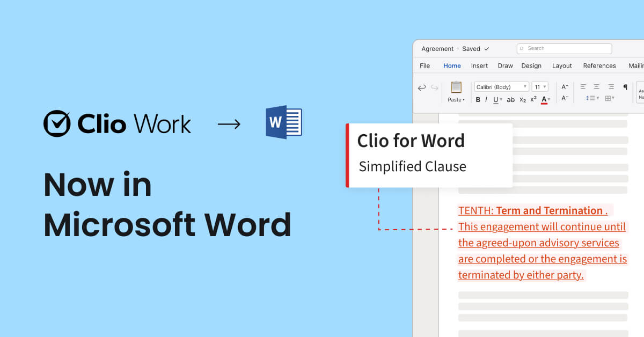Switch to the Home tab
This screenshot has width=644, height=337.
pyautogui.click(x=452, y=65)
